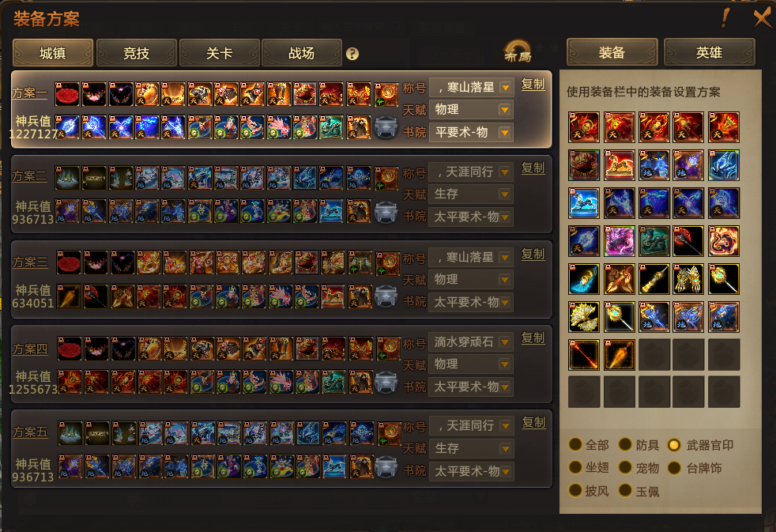Switch to the 竞技 tab

click(x=136, y=53)
